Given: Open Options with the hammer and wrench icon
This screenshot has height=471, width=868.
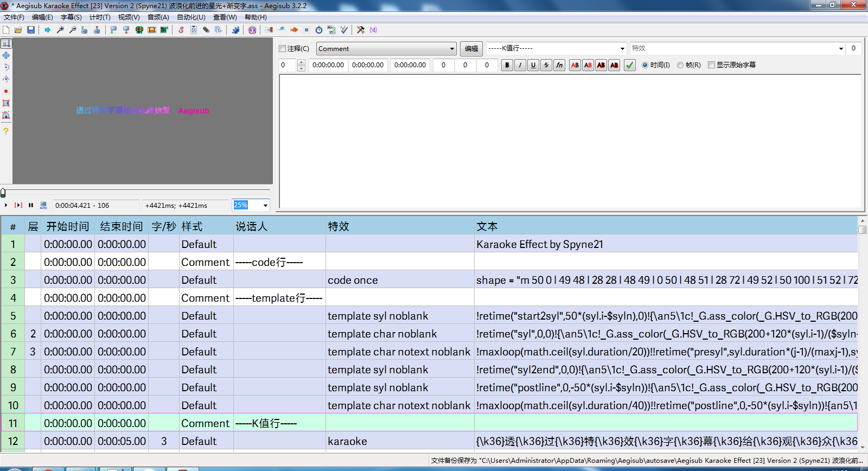Looking at the screenshot, I should (361, 30).
